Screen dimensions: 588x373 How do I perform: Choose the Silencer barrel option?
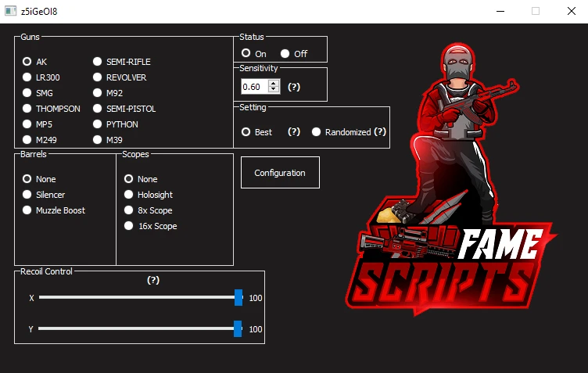[44, 195]
